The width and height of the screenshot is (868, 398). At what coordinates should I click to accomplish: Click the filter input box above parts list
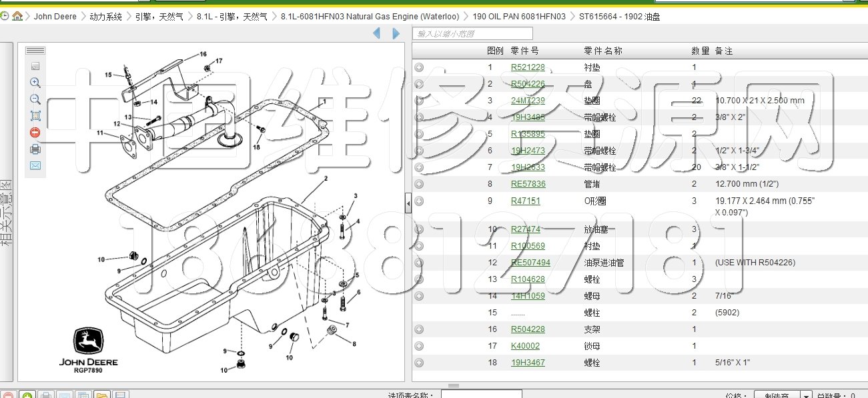[473, 33]
